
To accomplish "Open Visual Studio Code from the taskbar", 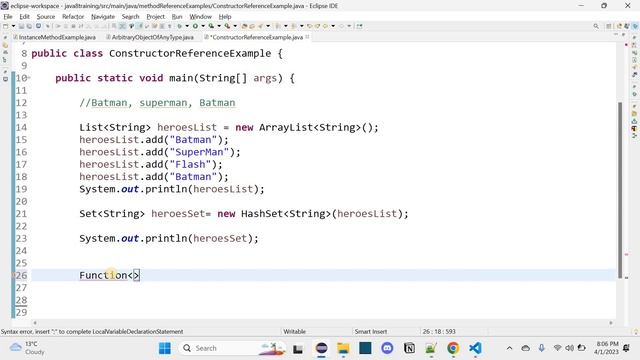I will [475, 348].
